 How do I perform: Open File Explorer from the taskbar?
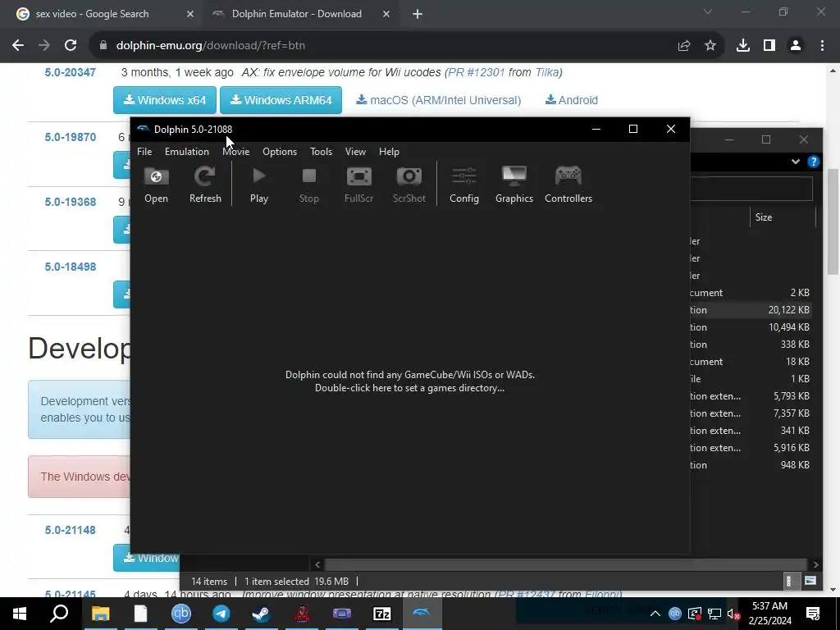(x=100, y=614)
